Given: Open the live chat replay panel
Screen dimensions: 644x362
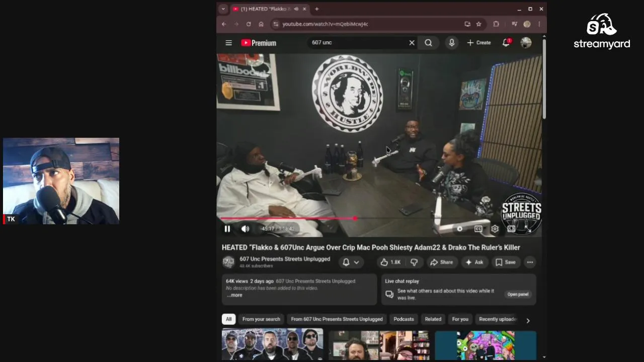Looking at the screenshot, I should tap(518, 294).
